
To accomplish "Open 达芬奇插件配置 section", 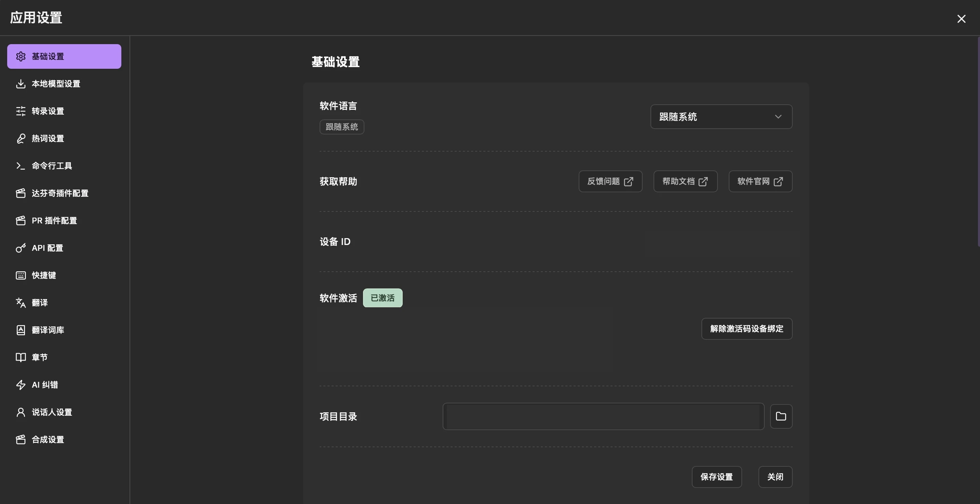I will pos(64,193).
